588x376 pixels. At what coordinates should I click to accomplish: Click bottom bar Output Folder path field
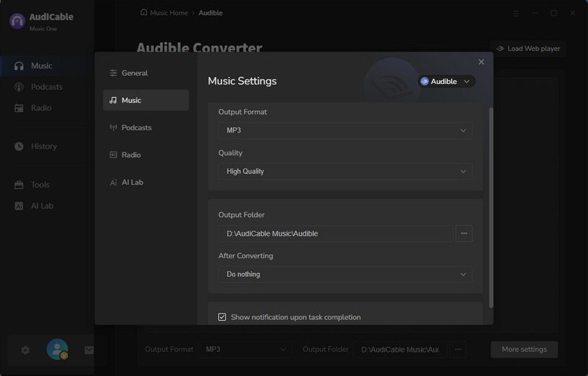point(400,350)
